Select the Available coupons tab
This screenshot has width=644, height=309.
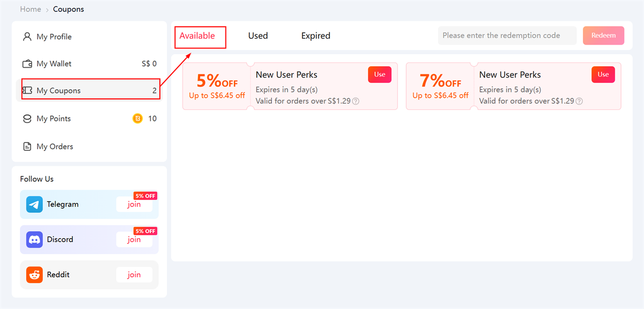197,35
